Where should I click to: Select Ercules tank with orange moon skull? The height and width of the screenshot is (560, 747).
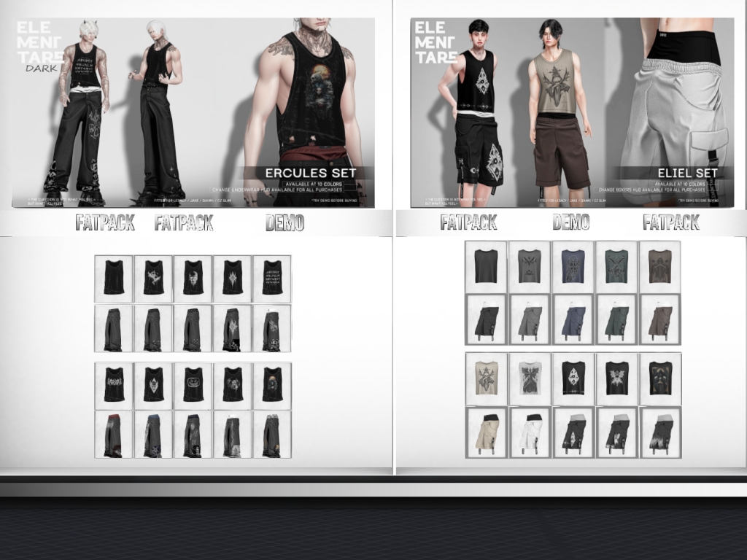pos(272,386)
